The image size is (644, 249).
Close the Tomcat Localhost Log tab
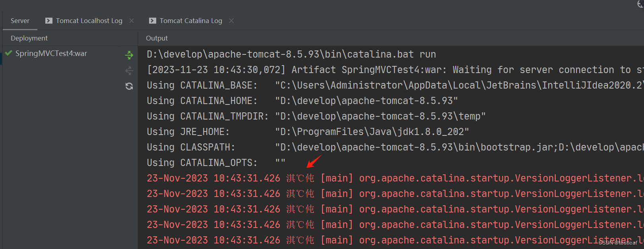pyautogui.click(x=132, y=21)
